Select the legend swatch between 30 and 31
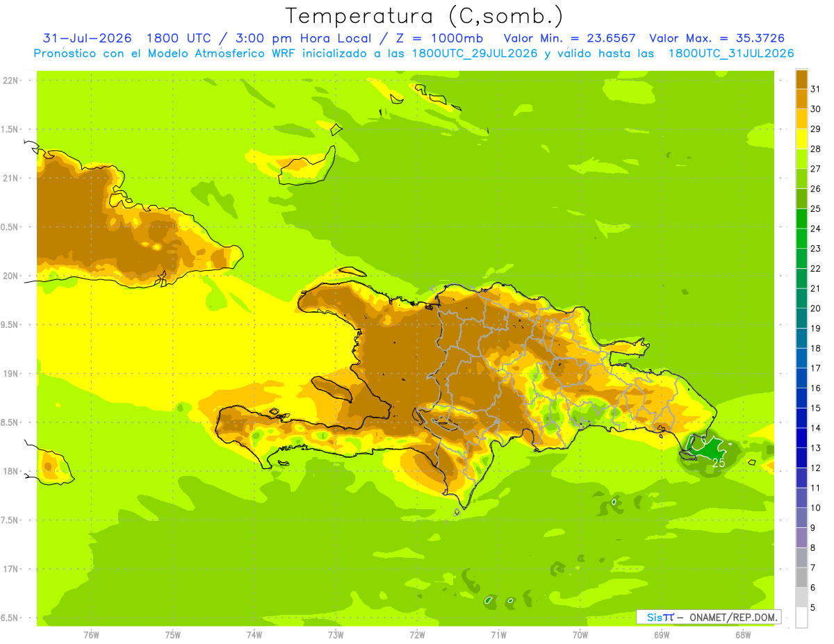 pyautogui.click(x=801, y=99)
